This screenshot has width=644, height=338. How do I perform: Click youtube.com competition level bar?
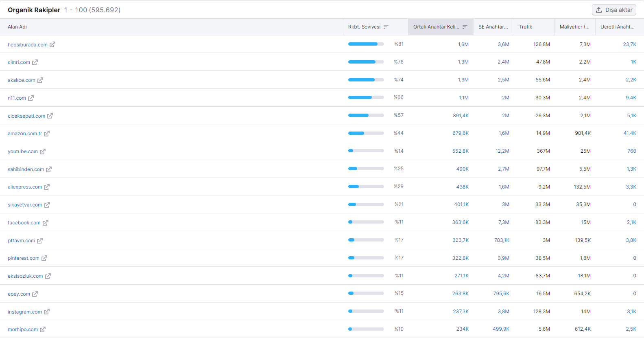click(366, 151)
